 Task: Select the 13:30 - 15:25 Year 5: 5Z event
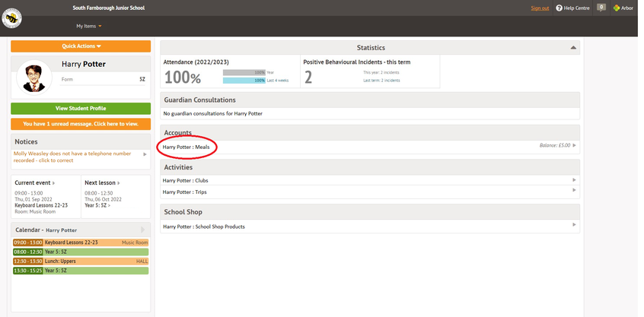click(x=81, y=271)
